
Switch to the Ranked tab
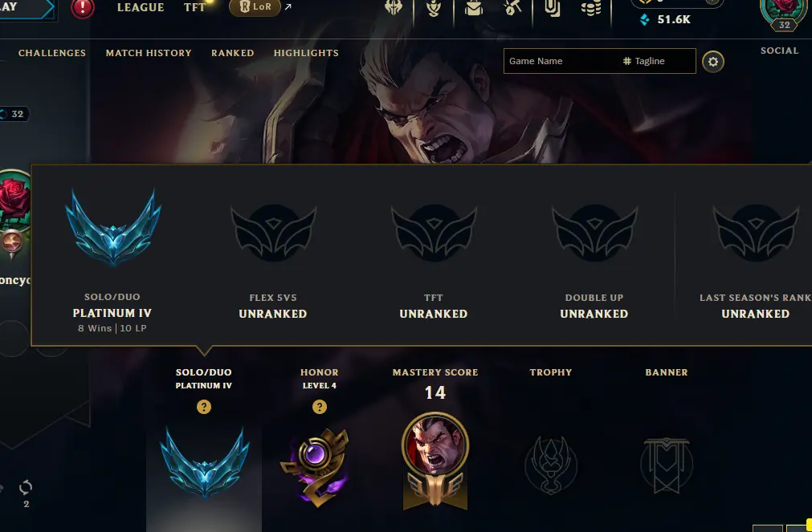tap(233, 53)
